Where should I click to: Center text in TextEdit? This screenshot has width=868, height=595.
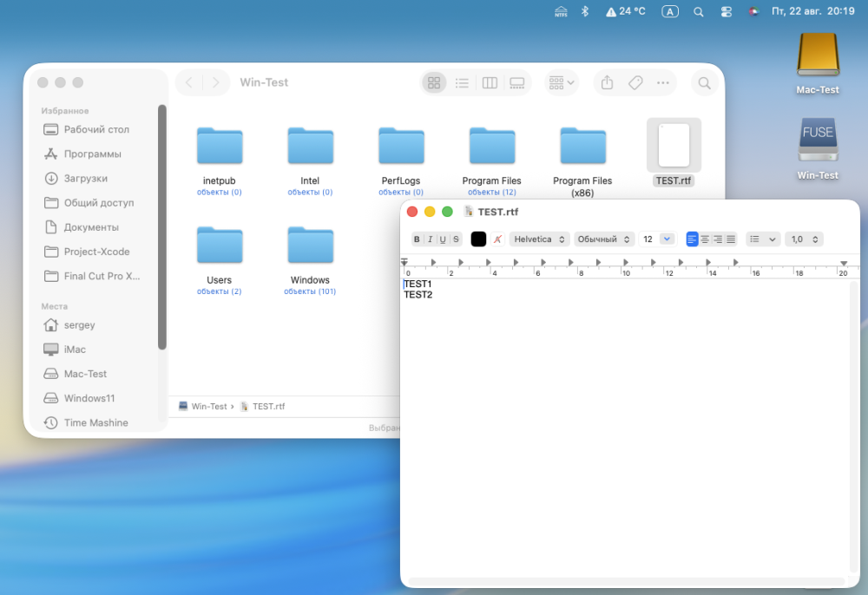[x=705, y=239]
